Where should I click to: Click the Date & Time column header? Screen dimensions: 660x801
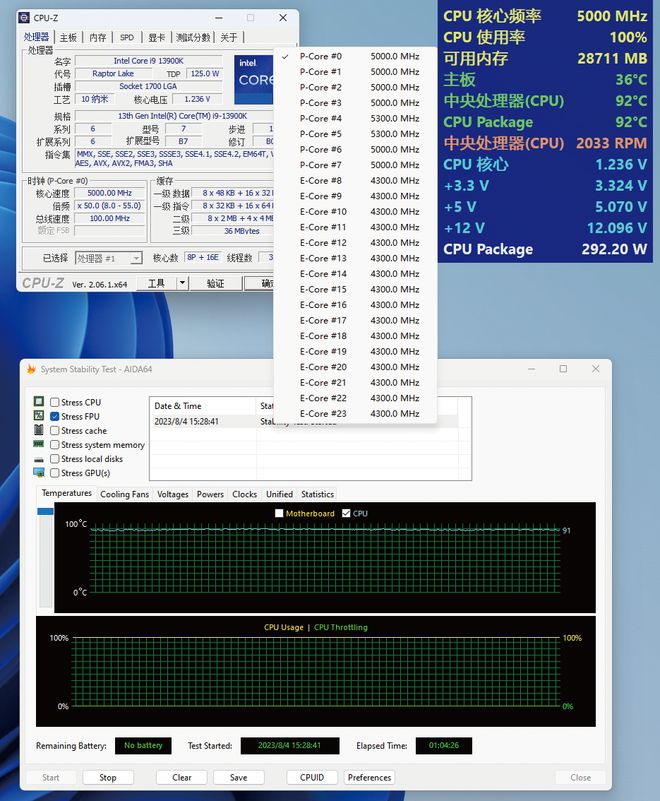(x=202, y=406)
